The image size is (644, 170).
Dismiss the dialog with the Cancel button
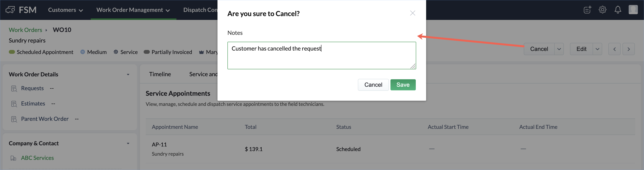(x=373, y=85)
